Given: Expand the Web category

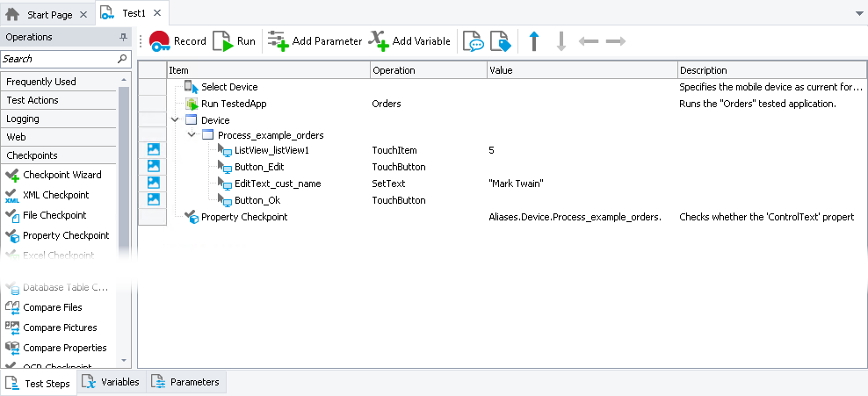Looking at the screenshot, I should point(59,137).
